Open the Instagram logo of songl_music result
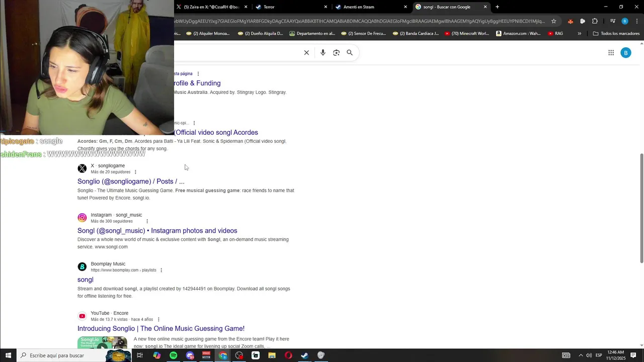 click(x=82, y=218)
